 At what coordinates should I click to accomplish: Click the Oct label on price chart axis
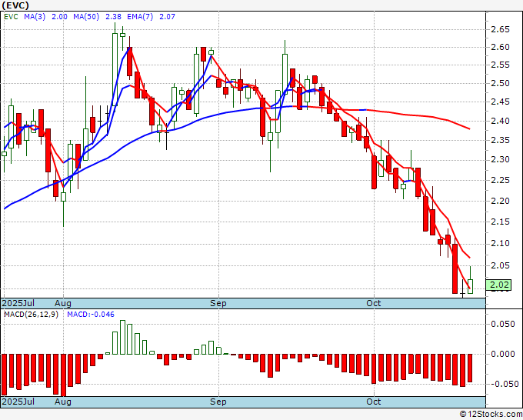coord(374,303)
